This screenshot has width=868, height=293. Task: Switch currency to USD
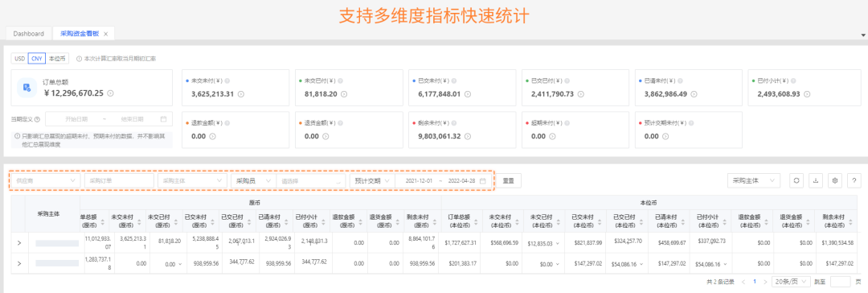pos(20,58)
